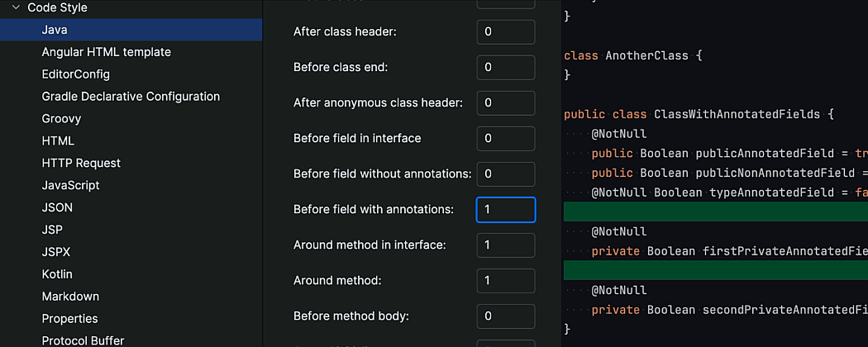The width and height of the screenshot is (868, 347).
Task: Select Protocol Buffer entry
Action: pyautogui.click(x=83, y=340)
